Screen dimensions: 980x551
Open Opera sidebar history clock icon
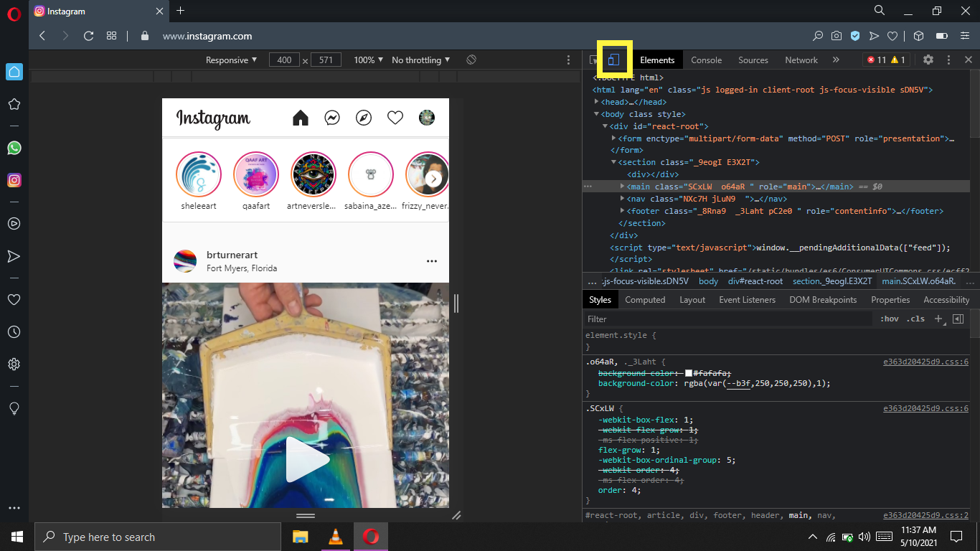point(14,332)
